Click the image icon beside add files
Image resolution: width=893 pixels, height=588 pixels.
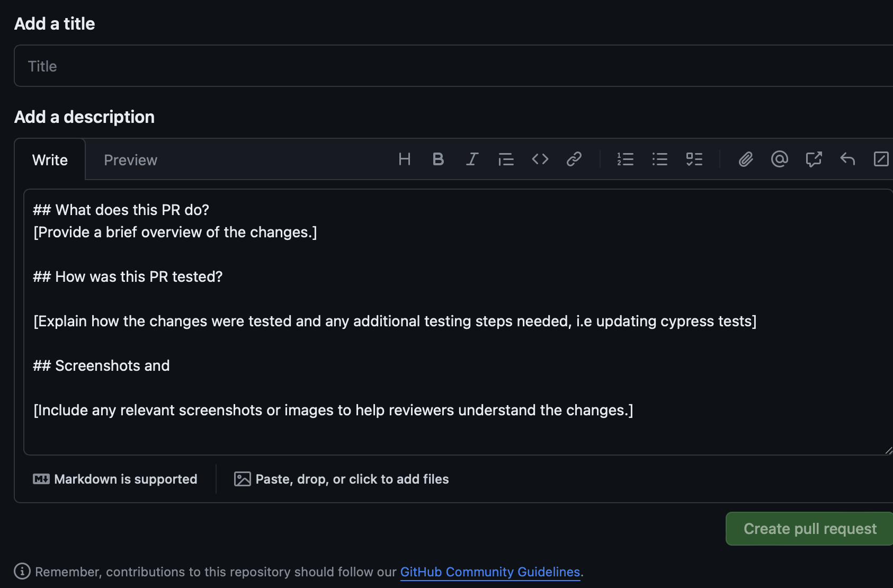coord(242,479)
